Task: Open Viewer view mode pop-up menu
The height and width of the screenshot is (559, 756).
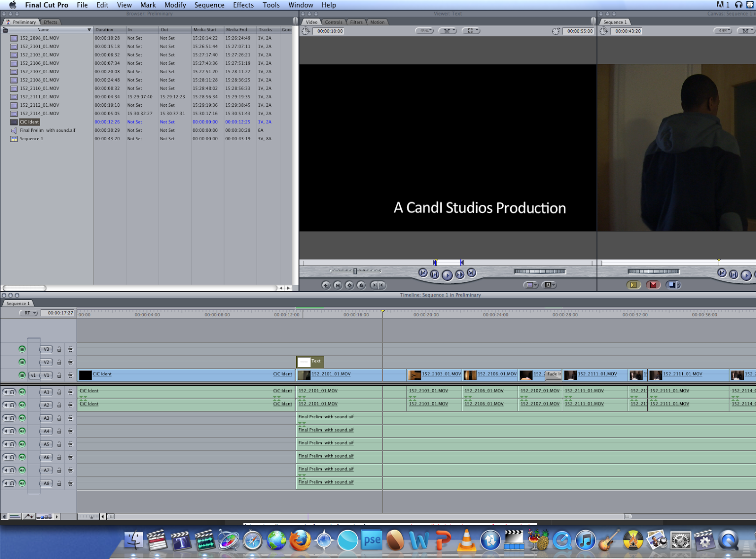Action: click(470, 31)
